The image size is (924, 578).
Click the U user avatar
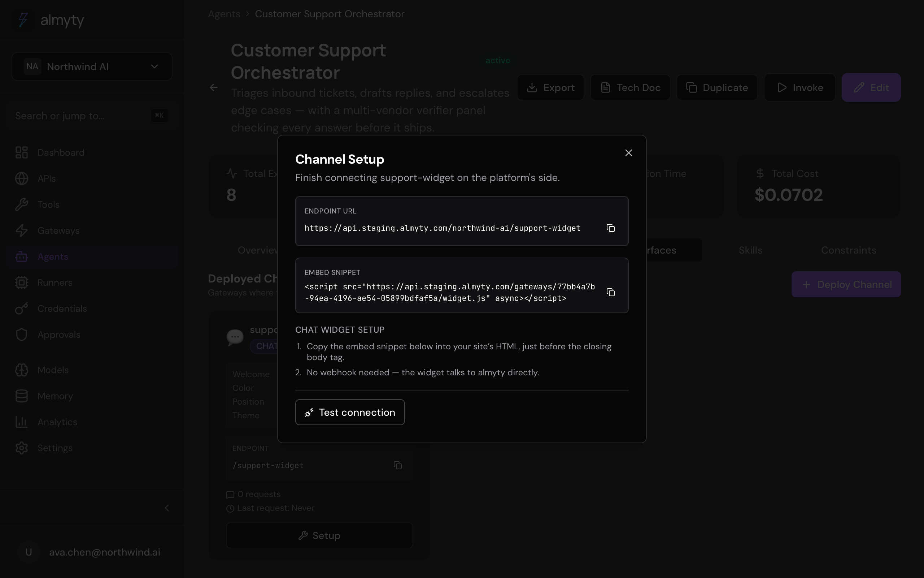(x=29, y=552)
